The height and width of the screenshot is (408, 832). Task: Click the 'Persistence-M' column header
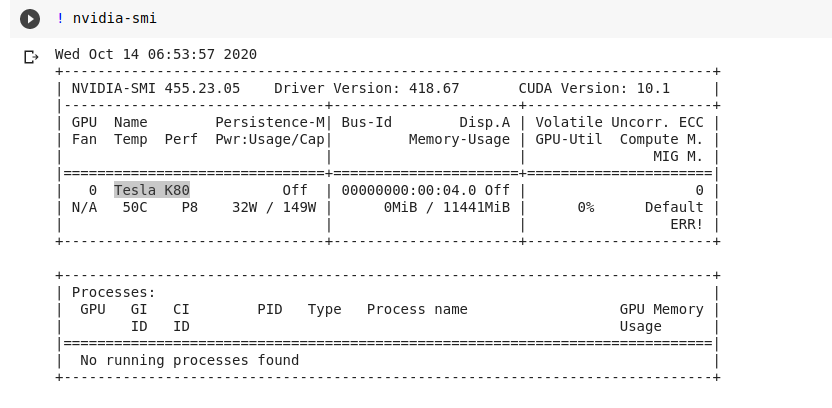(270, 122)
